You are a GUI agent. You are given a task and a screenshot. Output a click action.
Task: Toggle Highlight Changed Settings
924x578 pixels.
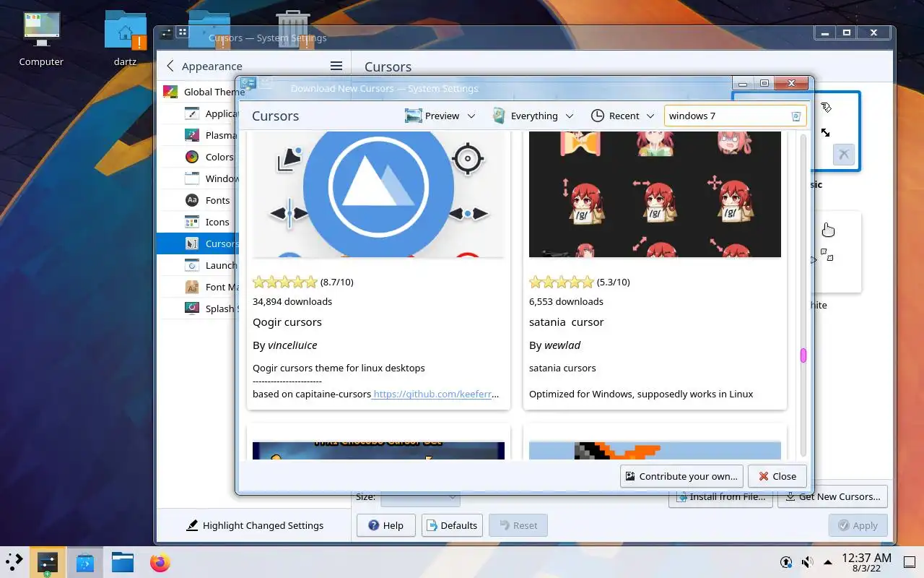pyautogui.click(x=254, y=525)
